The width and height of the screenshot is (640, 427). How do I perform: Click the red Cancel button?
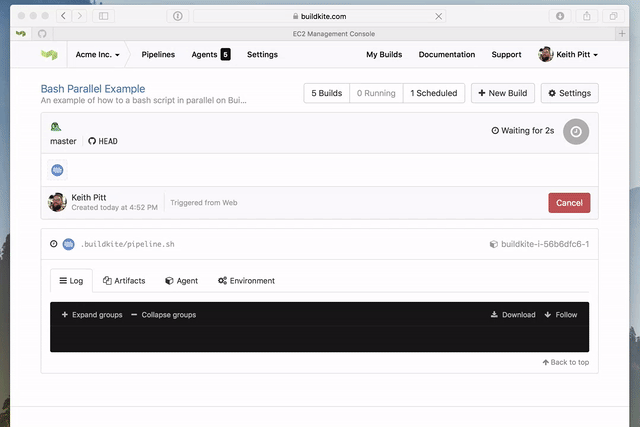pyautogui.click(x=569, y=203)
